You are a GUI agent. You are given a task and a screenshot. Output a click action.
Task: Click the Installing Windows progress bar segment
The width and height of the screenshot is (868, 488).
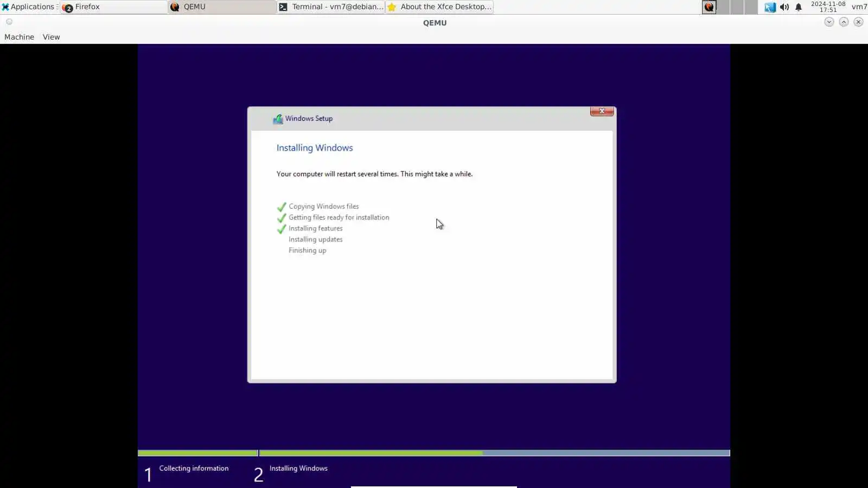(x=495, y=453)
